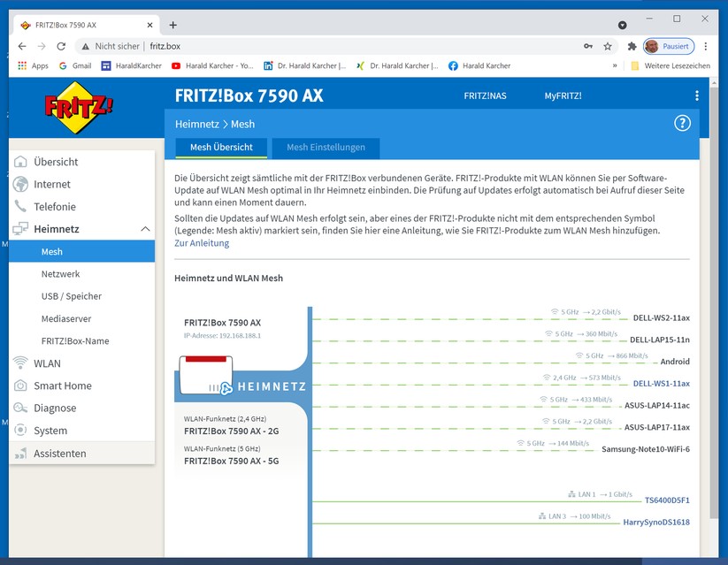Click the fritz.box address bar
This screenshot has width=728, height=565.
[x=165, y=45]
